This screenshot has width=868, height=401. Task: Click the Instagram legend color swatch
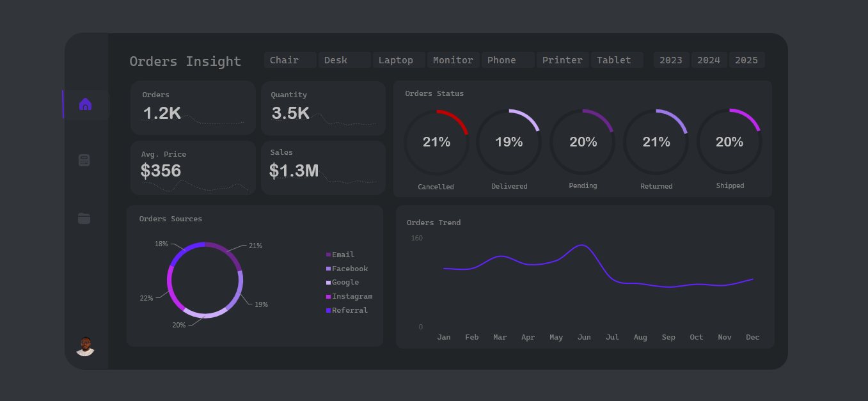328,297
